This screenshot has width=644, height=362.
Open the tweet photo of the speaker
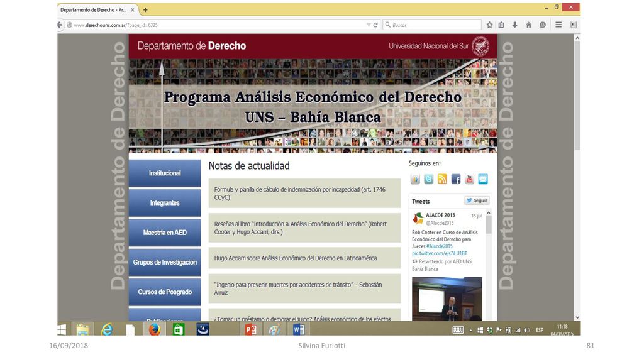447,299
